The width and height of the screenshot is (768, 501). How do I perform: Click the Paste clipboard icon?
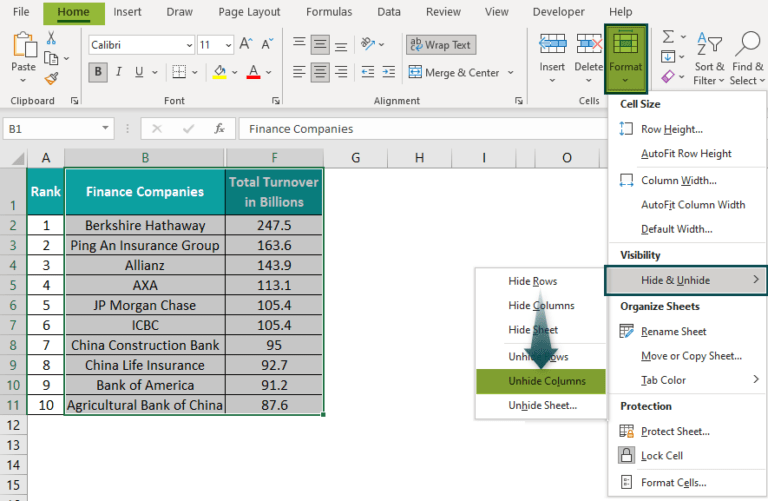[24, 45]
